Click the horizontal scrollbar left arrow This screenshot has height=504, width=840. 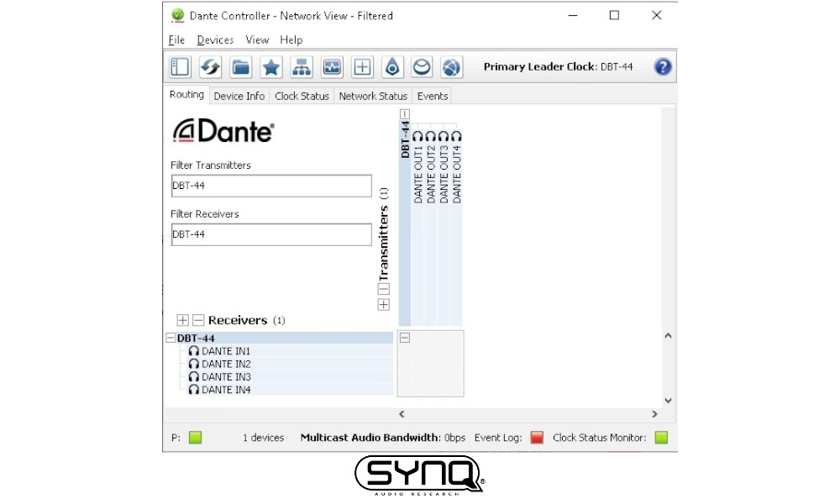pos(402,414)
